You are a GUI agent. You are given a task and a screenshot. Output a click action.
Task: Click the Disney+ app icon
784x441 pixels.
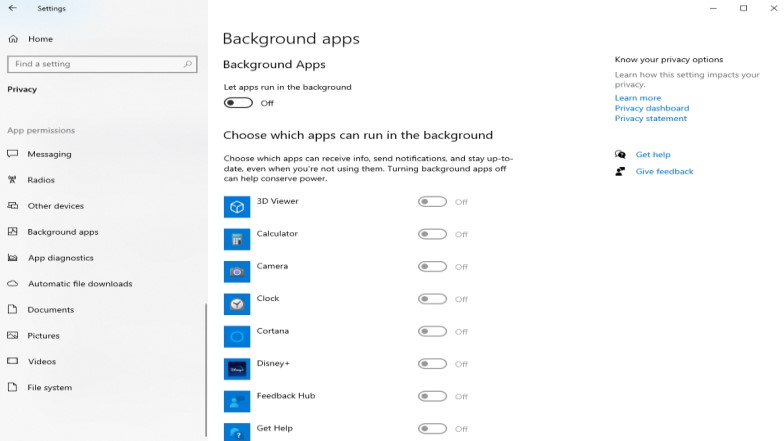[236, 369]
